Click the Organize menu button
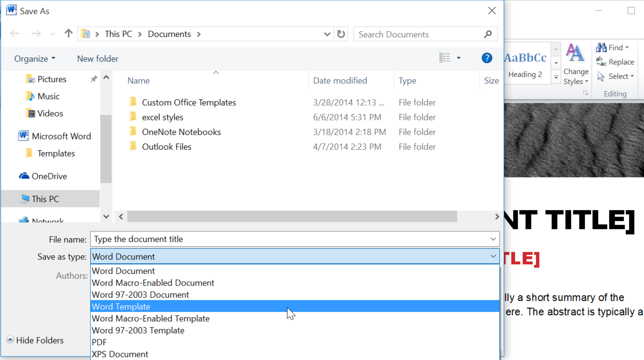Image resolution: width=644 pixels, height=360 pixels. coord(35,58)
